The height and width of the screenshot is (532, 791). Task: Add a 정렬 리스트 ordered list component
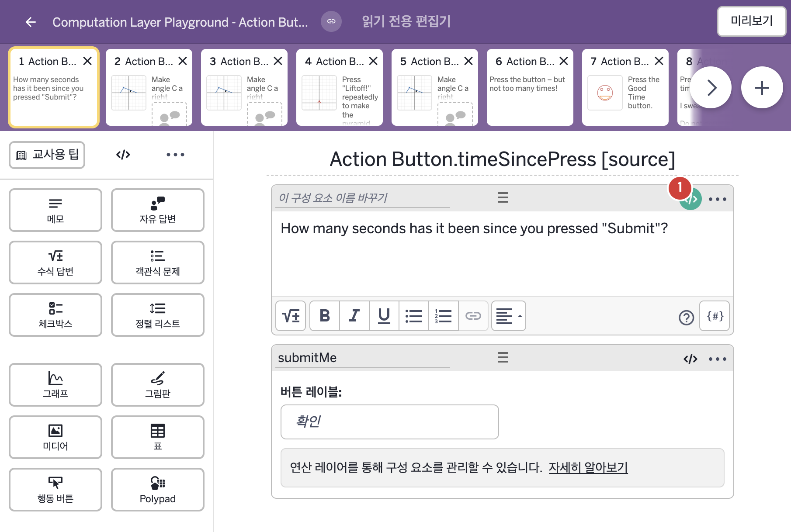(158, 315)
